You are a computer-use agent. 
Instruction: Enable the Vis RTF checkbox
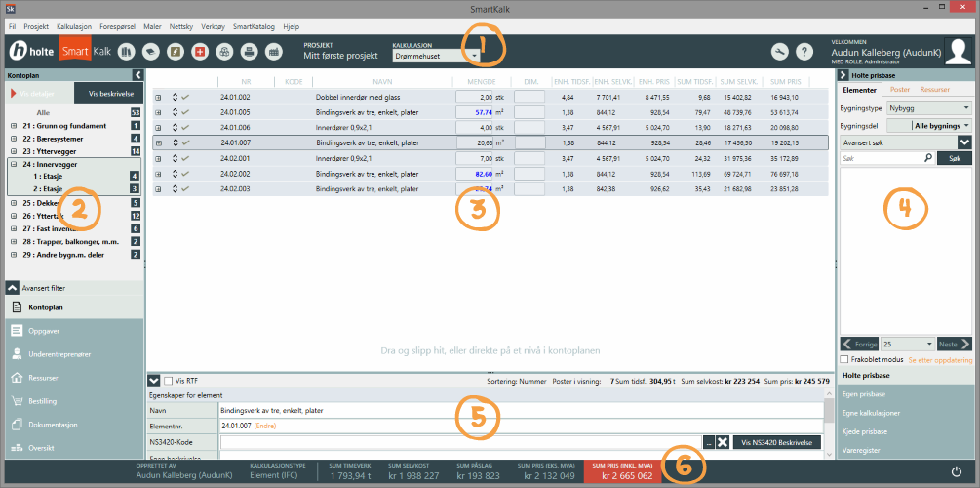pyautogui.click(x=168, y=381)
